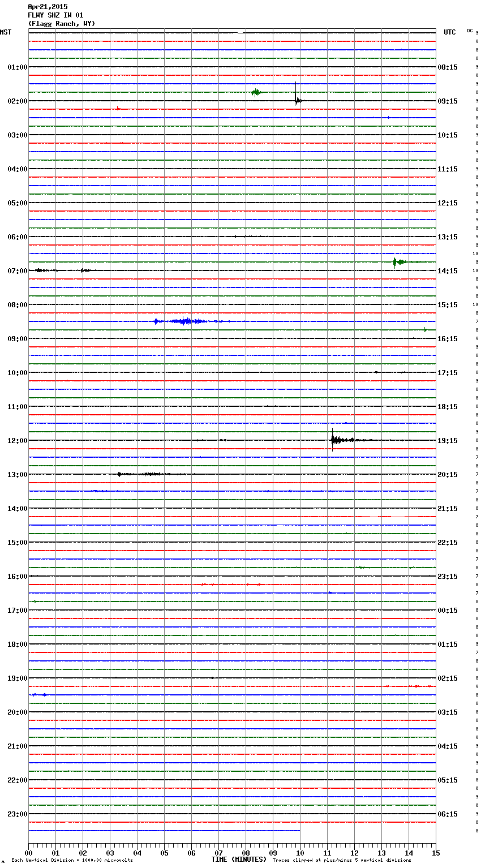Click the end of the last blue trace
Image resolution: width=481 pixels, height=868 pixels.
pos(299,831)
